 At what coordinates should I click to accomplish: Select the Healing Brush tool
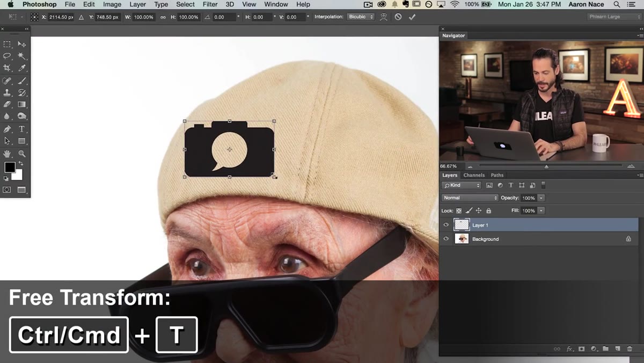(x=7, y=81)
